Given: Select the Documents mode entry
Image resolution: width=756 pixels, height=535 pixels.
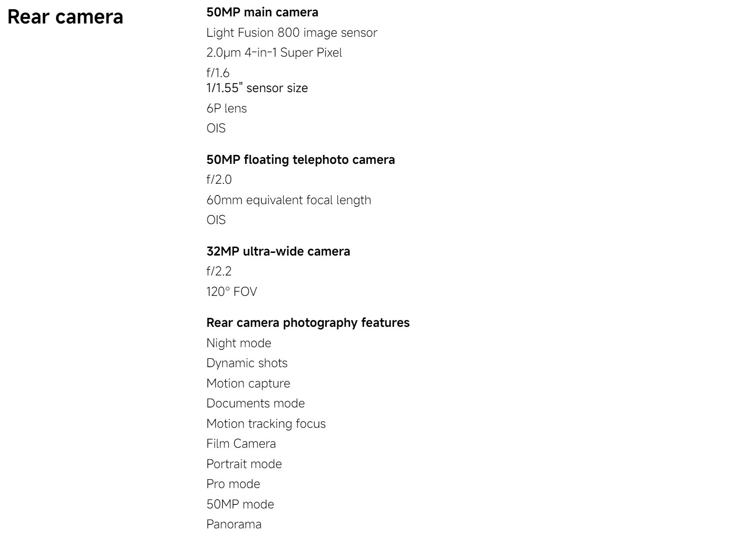Looking at the screenshot, I should (255, 403).
